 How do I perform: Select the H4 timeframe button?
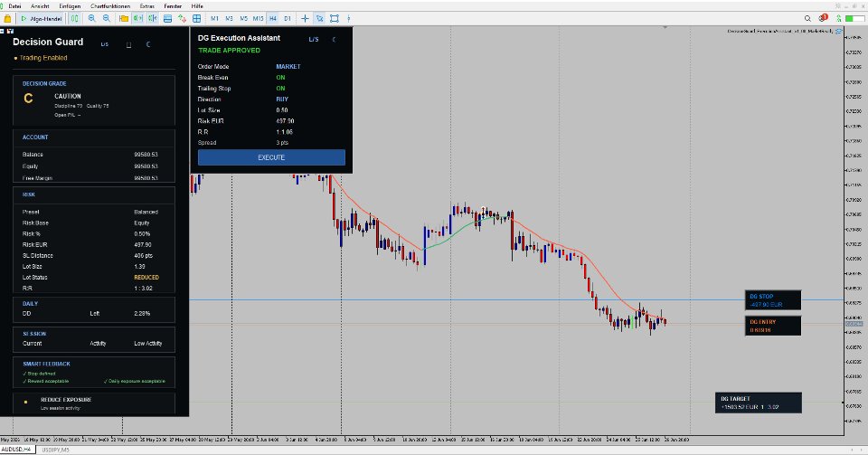pos(273,18)
